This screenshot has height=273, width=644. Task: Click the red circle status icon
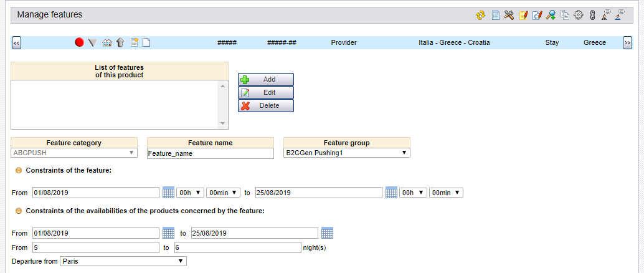[79, 42]
